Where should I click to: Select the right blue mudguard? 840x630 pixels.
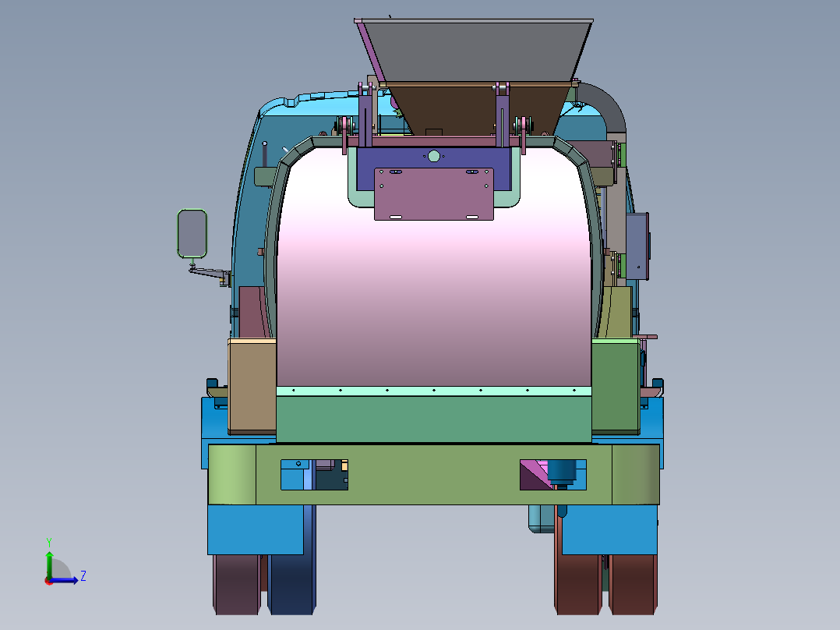tap(609, 529)
